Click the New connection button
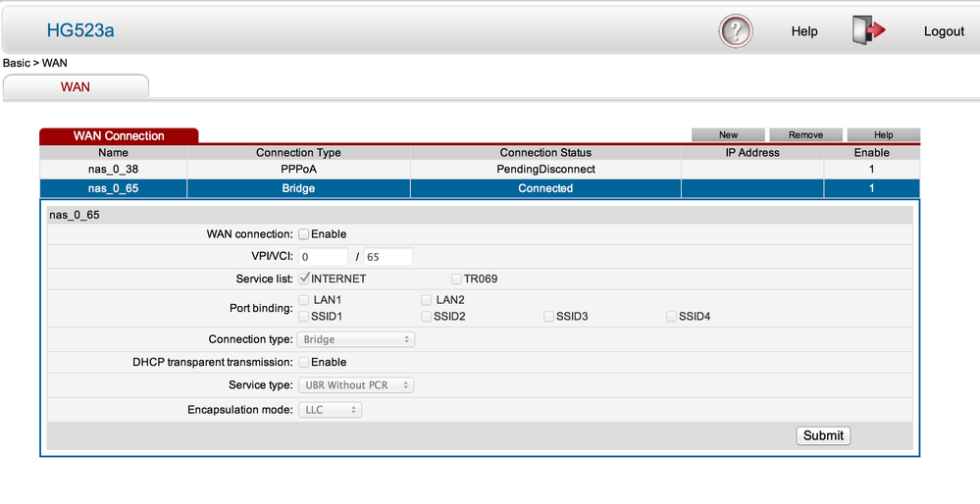Image resolution: width=980 pixels, height=504 pixels. pyautogui.click(x=728, y=135)
